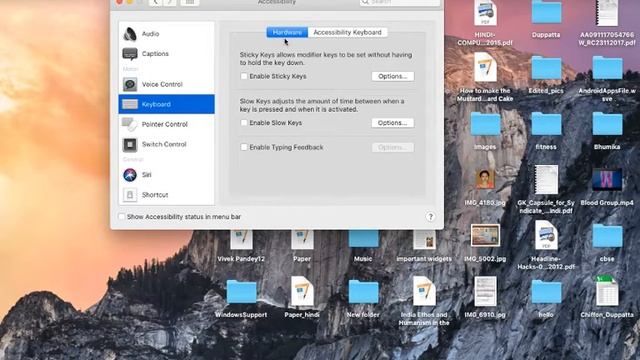640x360 pixels.
Task: Select the Shortcut sidebar item
Action: 166,195
